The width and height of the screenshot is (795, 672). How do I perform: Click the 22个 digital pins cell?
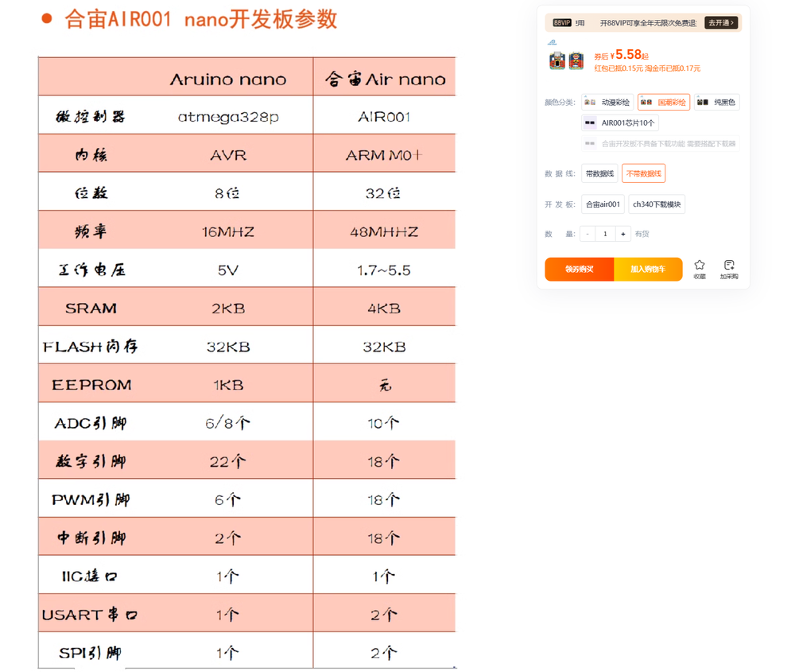pyautogui.click(x=227, y=461)
